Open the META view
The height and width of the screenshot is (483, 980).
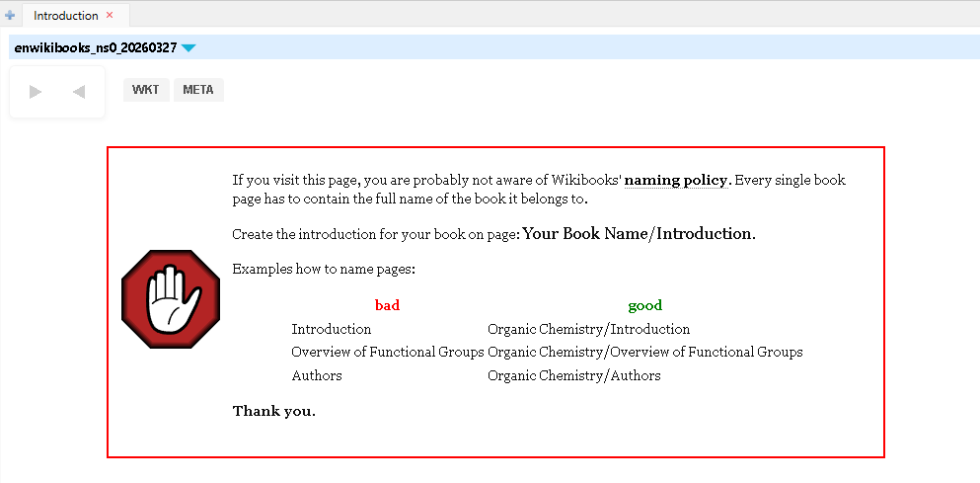pyautogui.click(x=198, y=90)
